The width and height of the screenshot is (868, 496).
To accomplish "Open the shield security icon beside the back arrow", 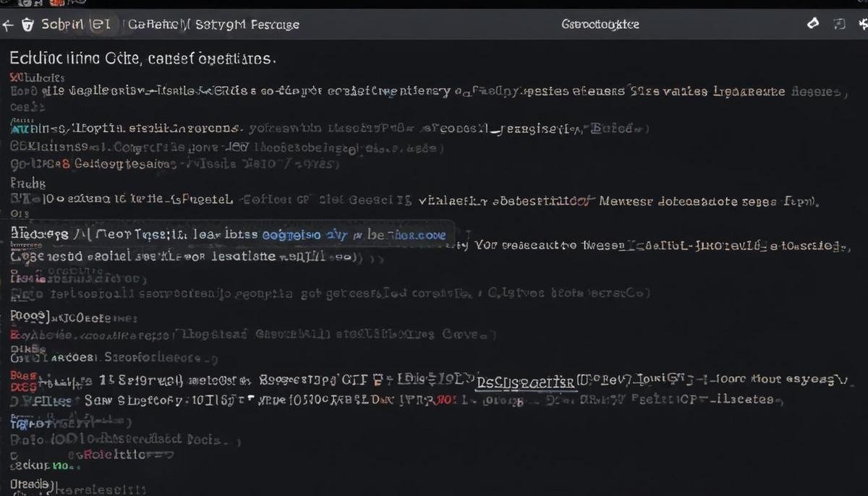I will pyautogui.click(x=27, y=24).
